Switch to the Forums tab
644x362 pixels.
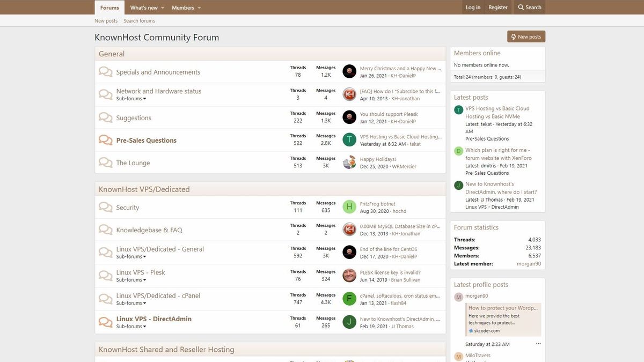tap(109, 8)
